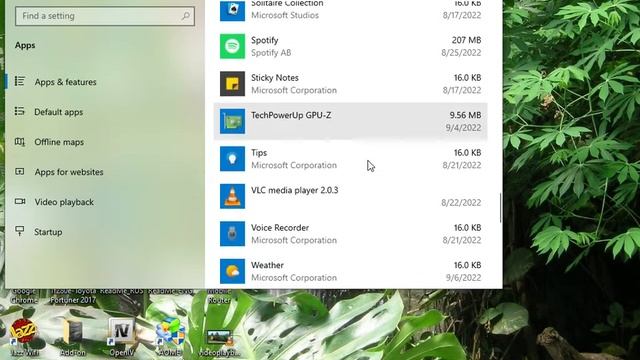This screenshot has width=640, height=360.
Task: Click the Apps for websites sidebar icon
Action: (x=20, y=172)
